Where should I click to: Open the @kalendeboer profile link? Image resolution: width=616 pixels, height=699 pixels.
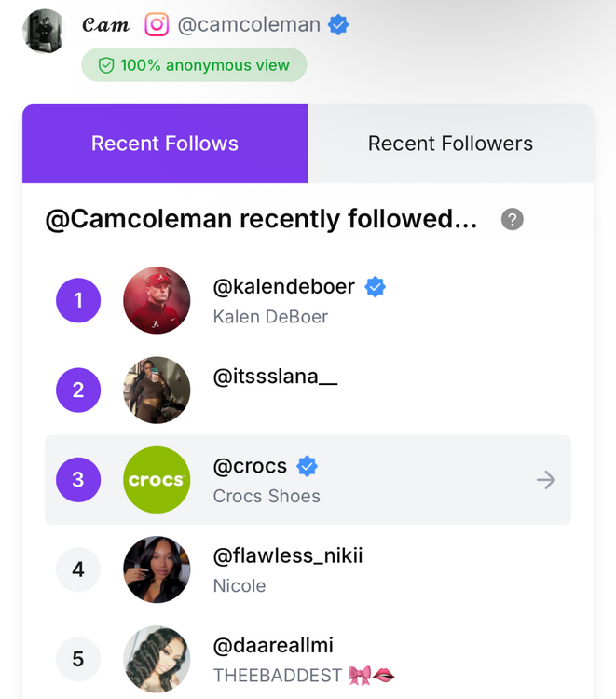pyautogui.click(x=284, y=287)
